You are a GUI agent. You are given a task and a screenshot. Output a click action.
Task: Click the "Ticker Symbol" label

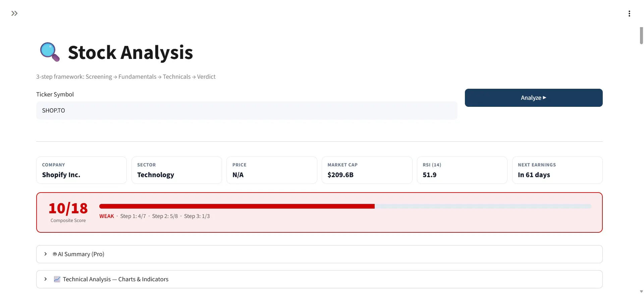(55, 94)
